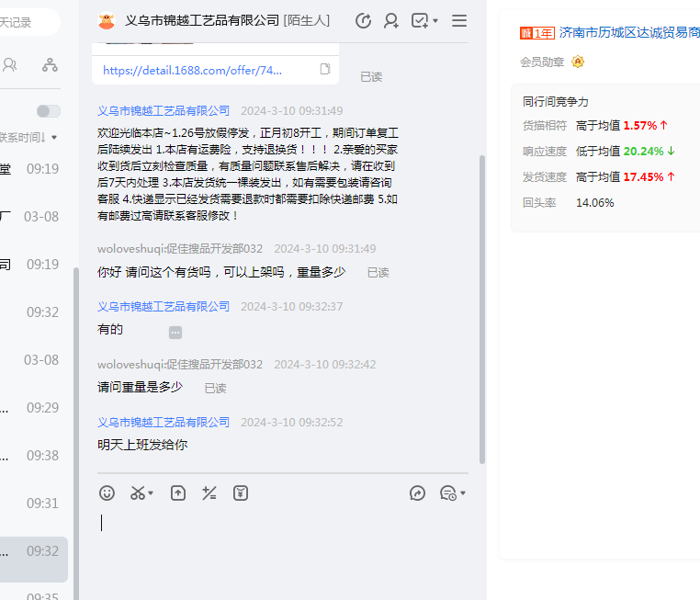The height and width of the screenshot is (600, 700).
Task: Click the scissors screenshot tool icon
Action: 137,493
